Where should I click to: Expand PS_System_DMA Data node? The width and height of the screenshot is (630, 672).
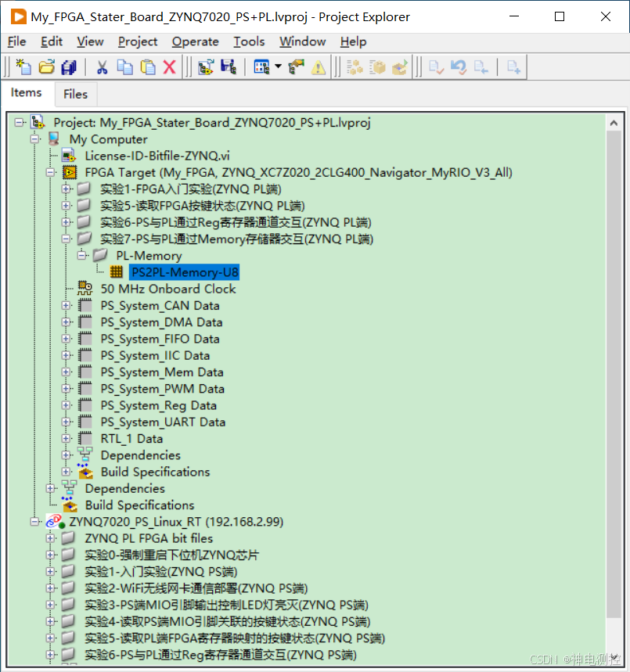66,322
